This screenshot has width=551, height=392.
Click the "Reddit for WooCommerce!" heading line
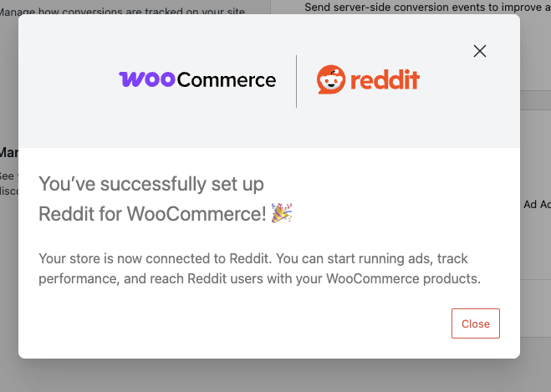pyautogui.click(x=152, y=214)
